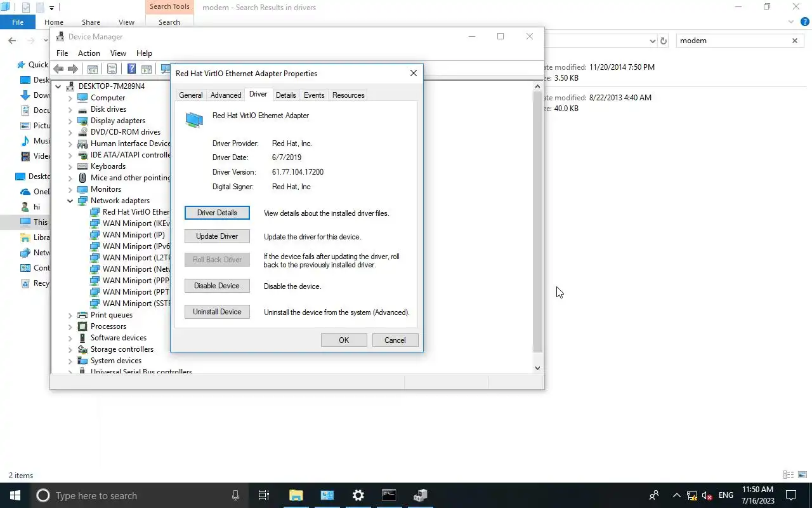Switch to the Resources tab
The width and height of the screenshot is (812, 508).
[x=348, y=95]
